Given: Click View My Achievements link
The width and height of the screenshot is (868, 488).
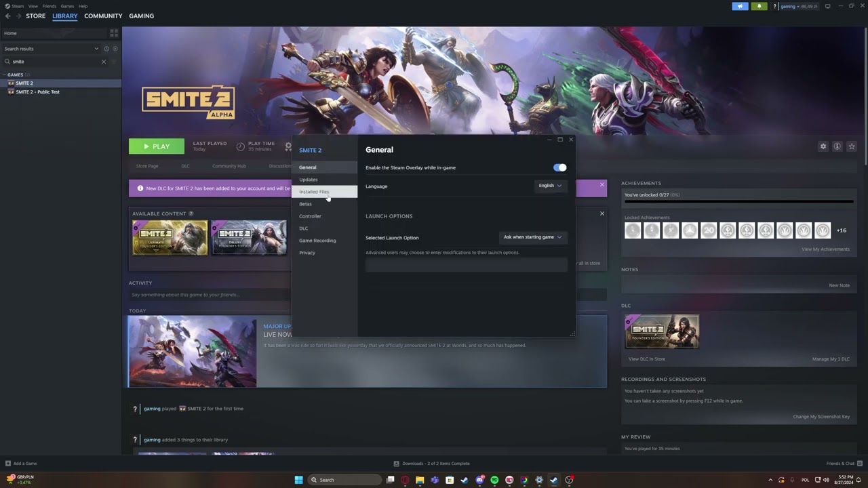Looking at the screenshot, I should coord(825,249).
